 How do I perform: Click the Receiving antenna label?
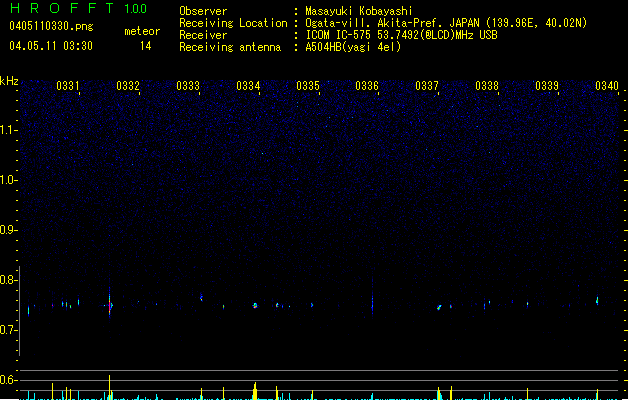click(230, 47)
